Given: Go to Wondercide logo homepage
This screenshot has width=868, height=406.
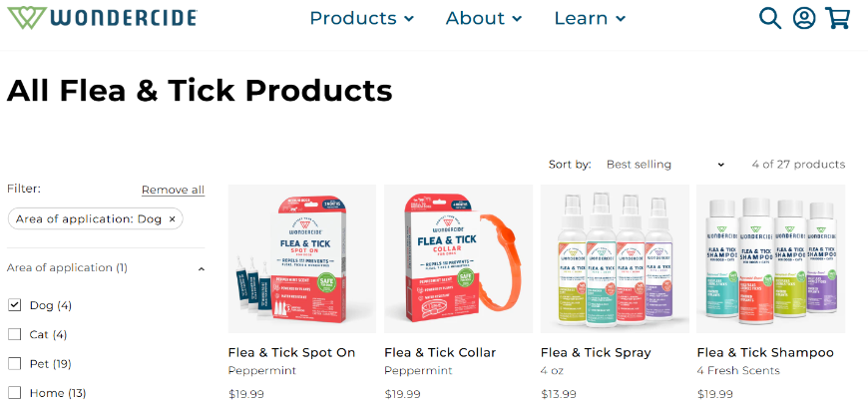Looking at the screenshot, I should pyautogui.click(x=102, y=18).
